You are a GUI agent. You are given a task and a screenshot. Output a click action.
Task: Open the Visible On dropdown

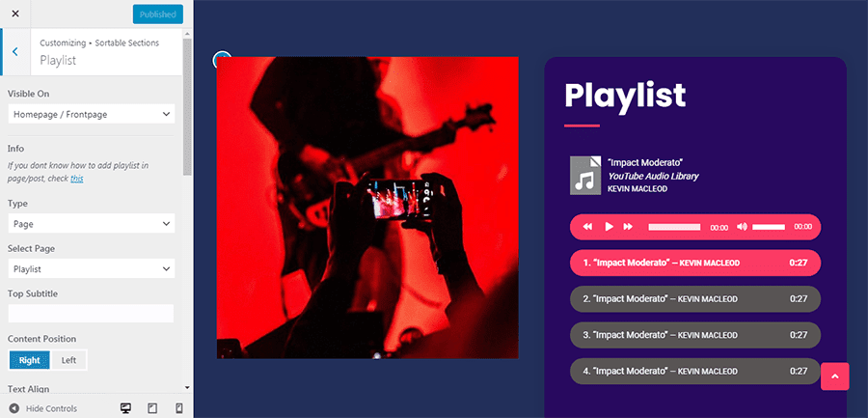pos(92,114)
